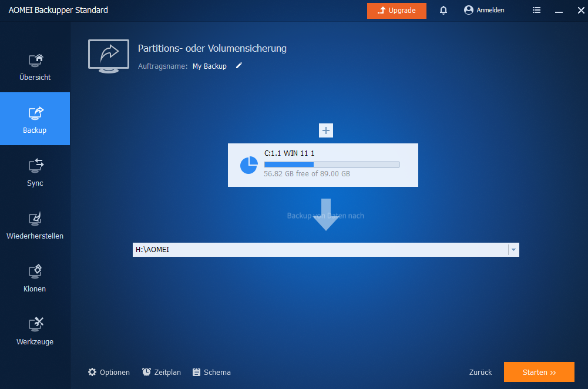
Task: Expand the destination path dropdown arrow
Action: 513,250
